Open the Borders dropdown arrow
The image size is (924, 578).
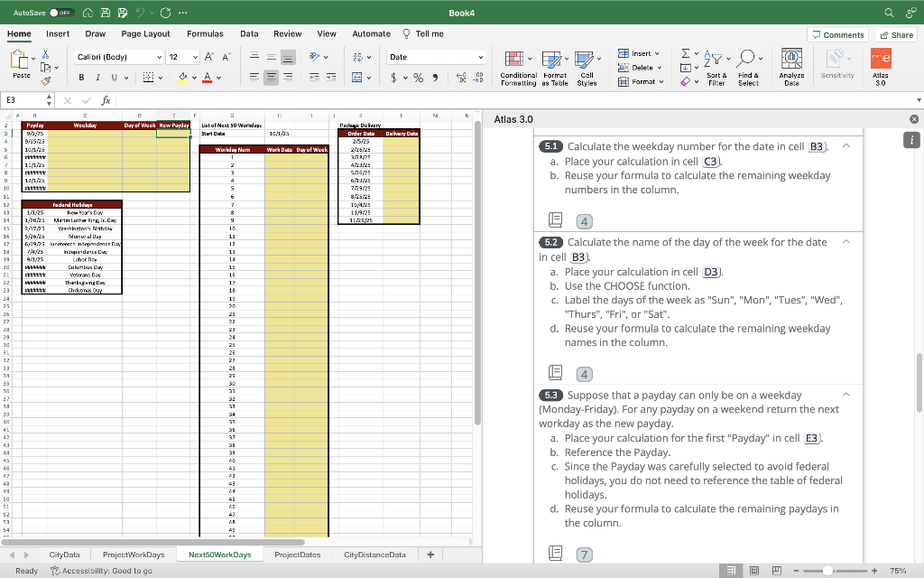click(161, 78)
